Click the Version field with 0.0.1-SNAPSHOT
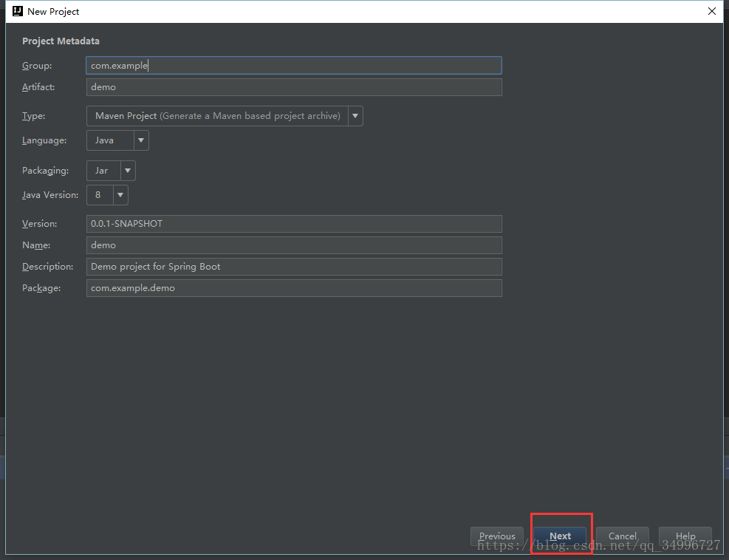Viewport: 729px width, 560px height. click(x=294, y=224)
